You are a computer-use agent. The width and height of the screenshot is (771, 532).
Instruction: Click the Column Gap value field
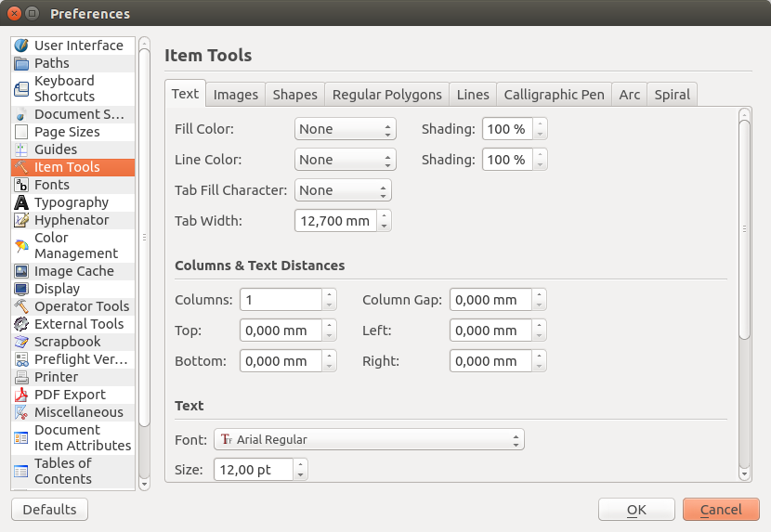pyautogui.click(x=490, y=300)
